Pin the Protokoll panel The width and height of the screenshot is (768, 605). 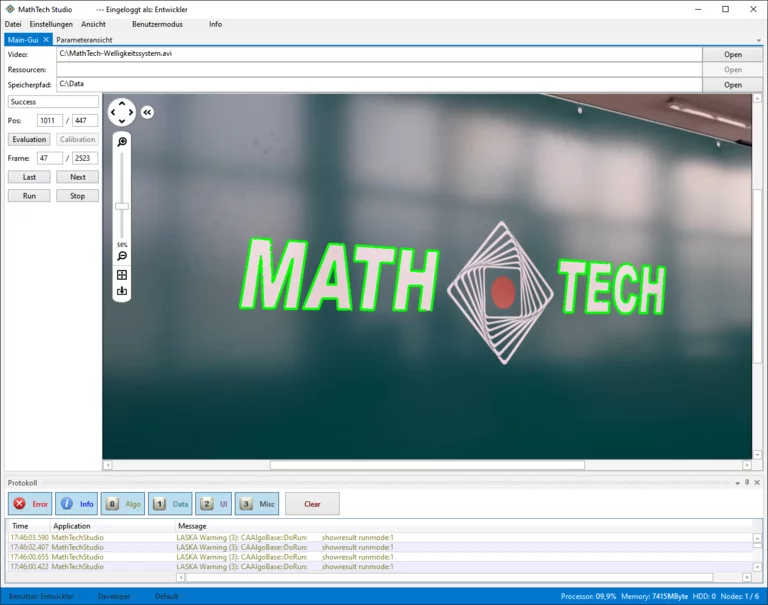747,482
